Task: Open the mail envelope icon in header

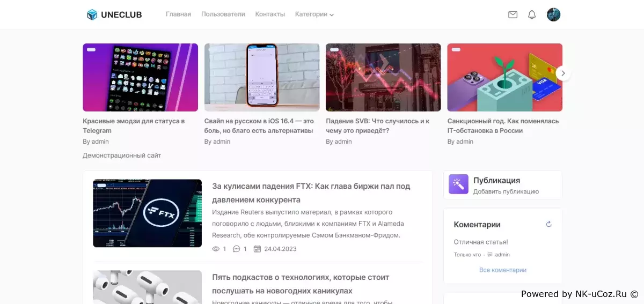Action: [x=513, y=14]
